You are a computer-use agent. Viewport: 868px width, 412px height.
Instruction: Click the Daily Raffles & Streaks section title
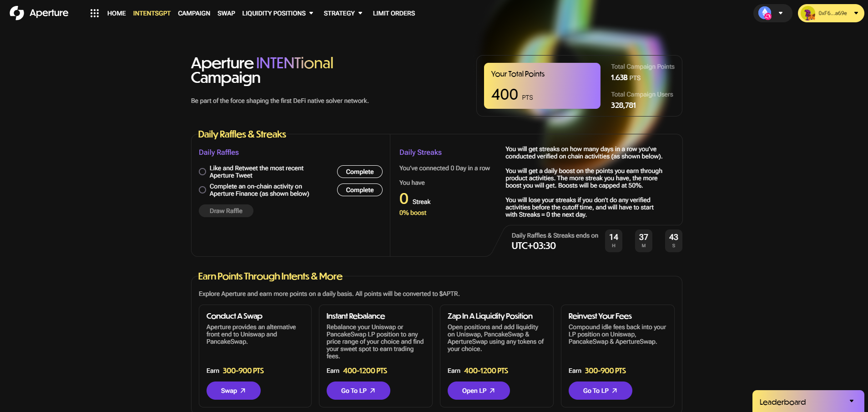click(242, 134)
